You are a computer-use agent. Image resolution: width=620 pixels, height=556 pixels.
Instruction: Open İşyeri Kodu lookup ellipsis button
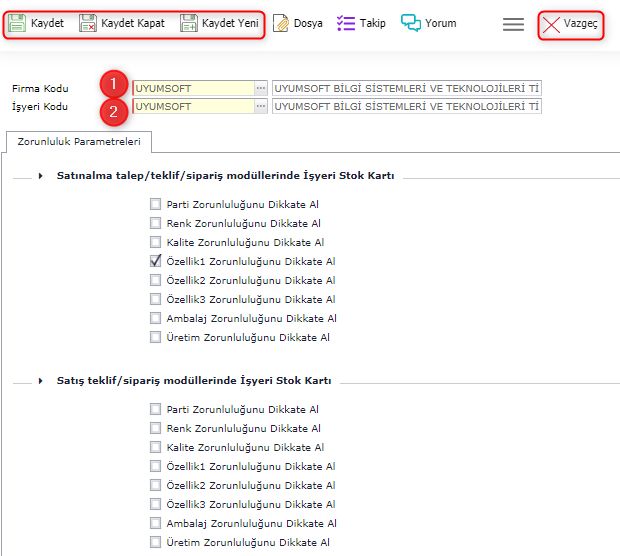[261, 106]
